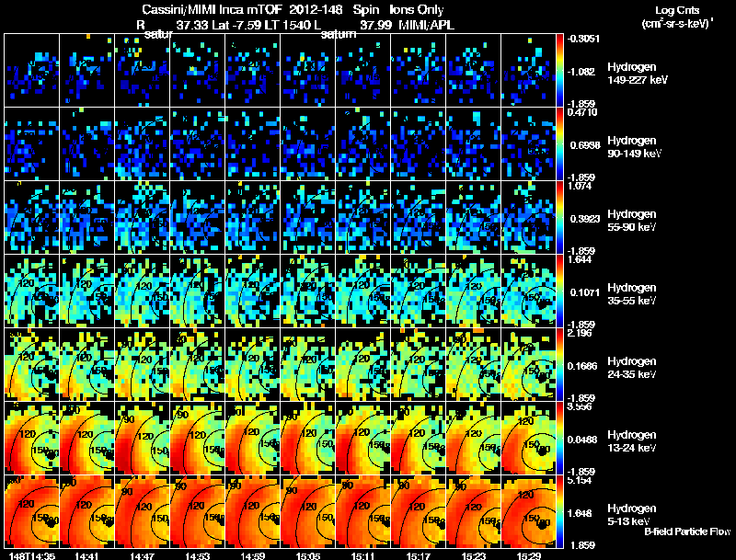Click the Cassini/MIMI Inca mTOF title text
This screenshot has height=560, width=736.
coord(293,9)
